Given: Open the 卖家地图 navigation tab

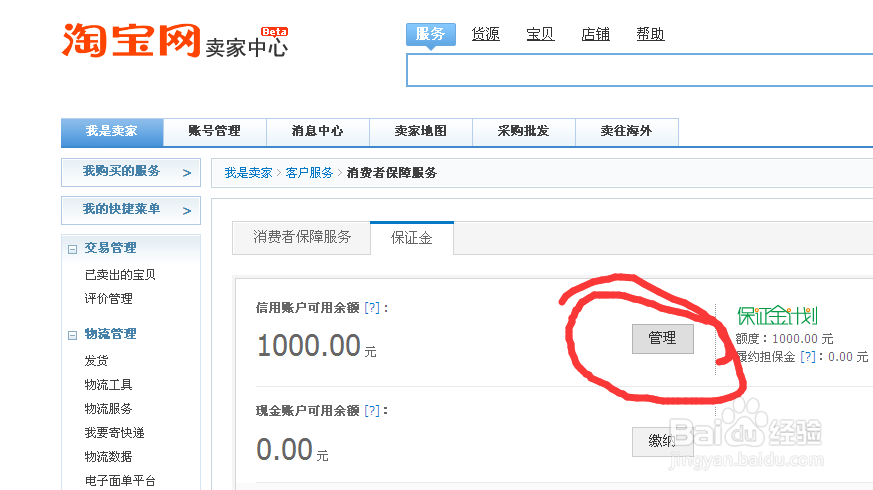Looking at the screenshot, I should click(420, 131).
